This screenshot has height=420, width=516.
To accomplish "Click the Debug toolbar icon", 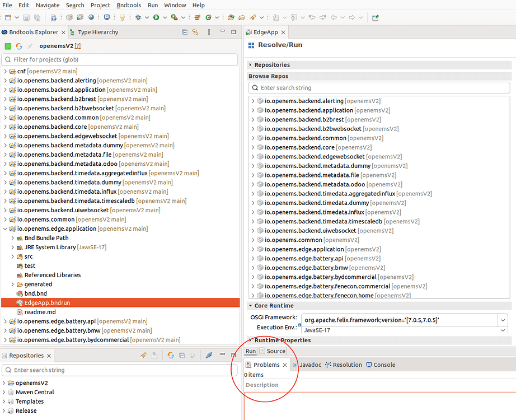I will tap(138, 17).
